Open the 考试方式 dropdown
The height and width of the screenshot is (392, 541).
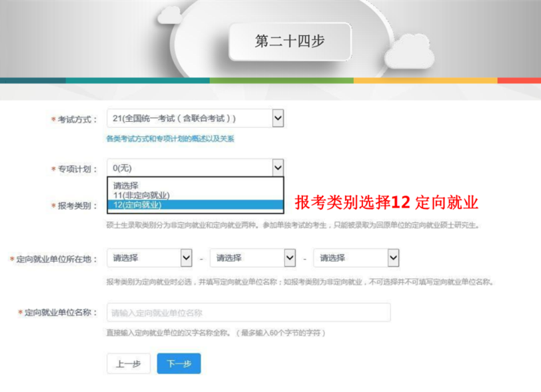pyautogui.click(x=195, y=118)
